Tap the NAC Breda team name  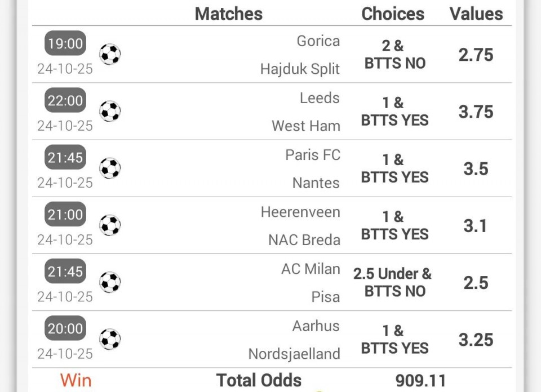click(304, 240)
